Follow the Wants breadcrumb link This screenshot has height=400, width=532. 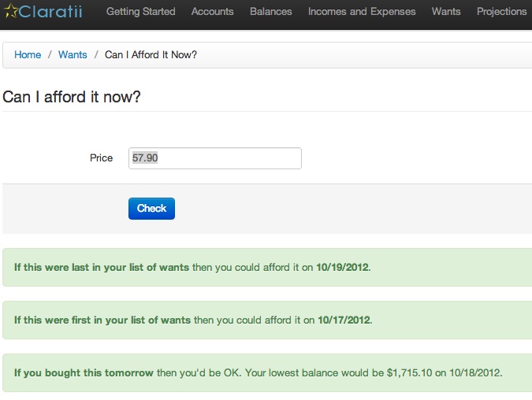coord(73,54)
